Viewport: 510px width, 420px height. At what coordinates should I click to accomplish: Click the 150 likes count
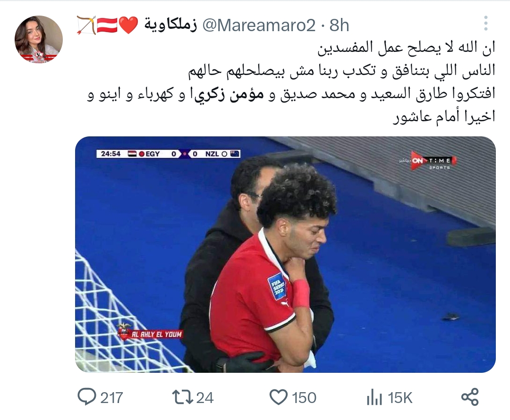click(304, 398)
